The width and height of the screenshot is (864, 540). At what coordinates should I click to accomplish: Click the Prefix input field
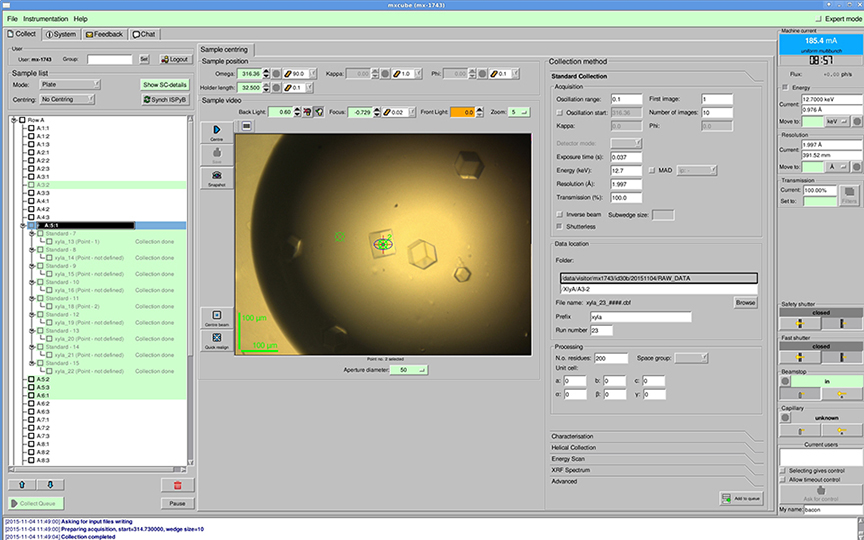point(640,316)
